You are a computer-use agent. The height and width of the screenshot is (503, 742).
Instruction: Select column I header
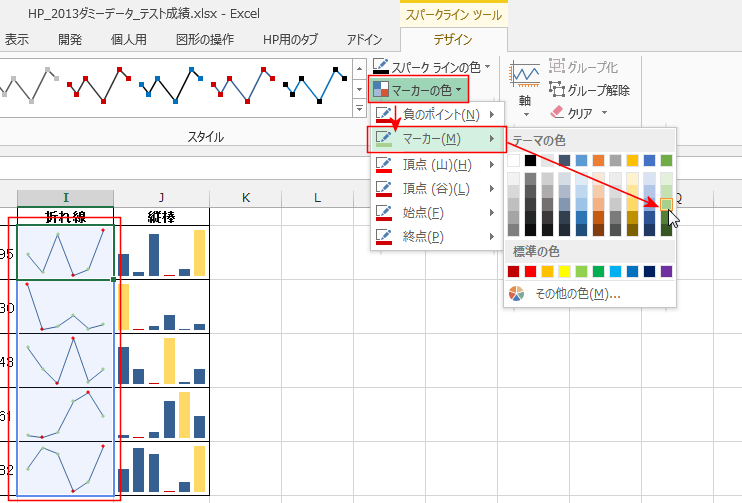[65, 198]
